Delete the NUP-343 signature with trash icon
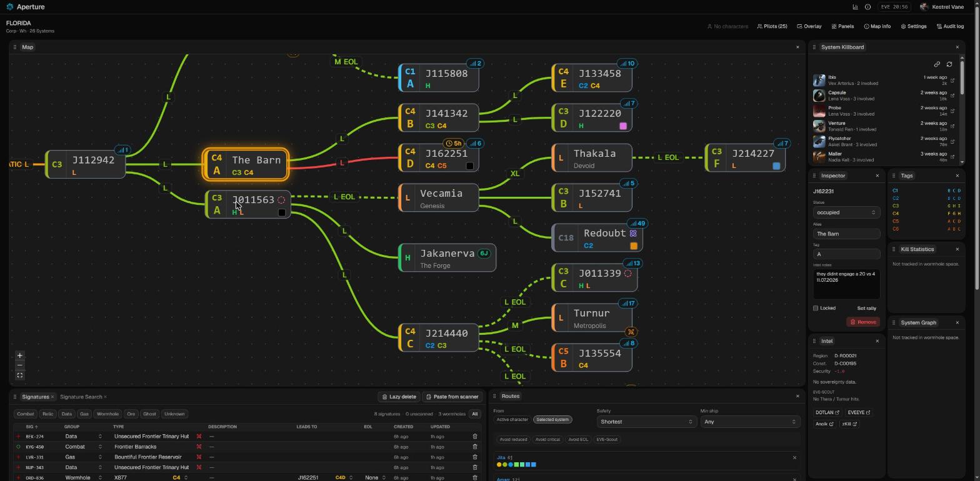This screenshot has height=481, width=980. (475, 467)
